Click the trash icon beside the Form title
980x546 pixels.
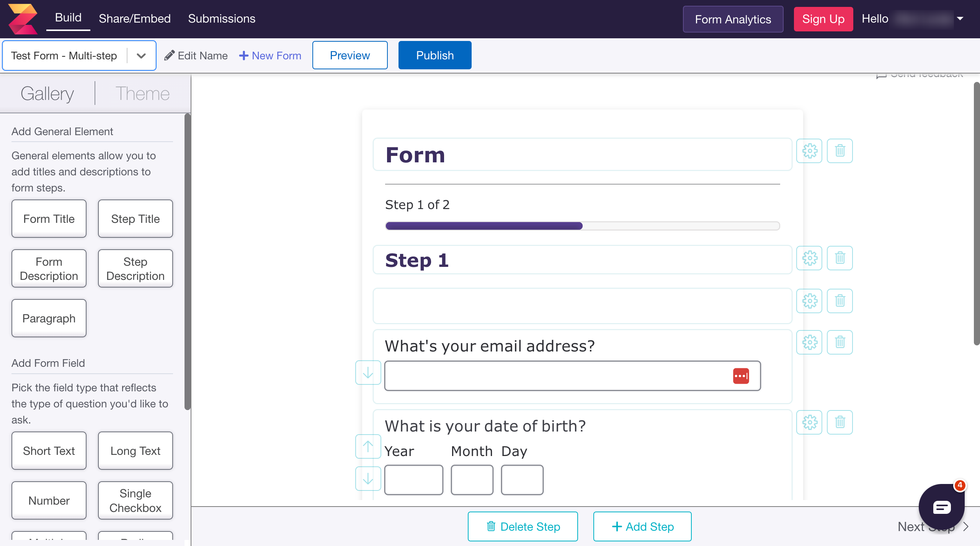(x=840, y=151)
